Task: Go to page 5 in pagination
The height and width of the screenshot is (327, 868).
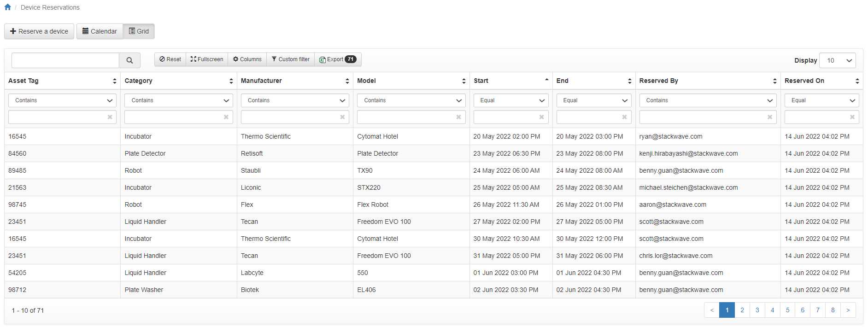Action: pos(787,310)
